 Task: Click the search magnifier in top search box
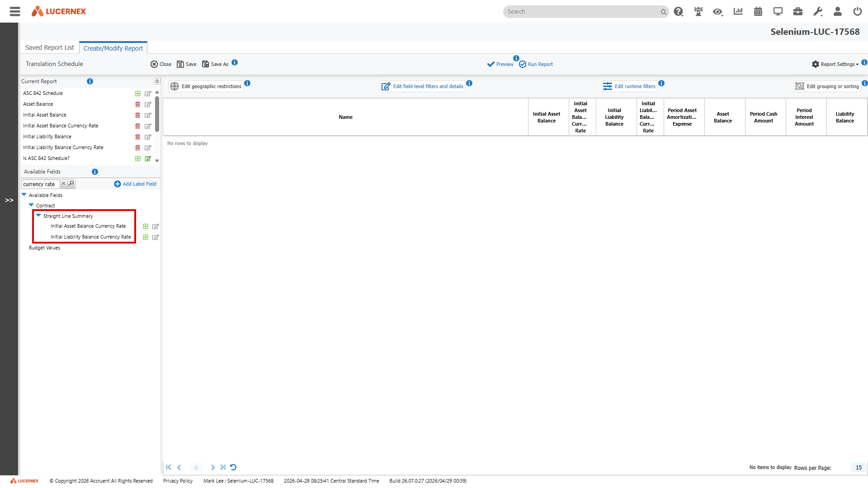[663, 12]
